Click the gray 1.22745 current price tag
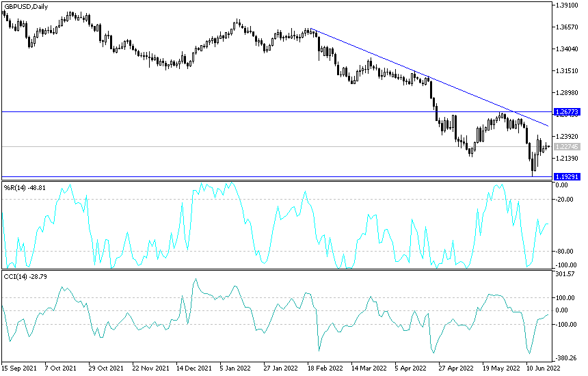 click(x=567, y=146)
